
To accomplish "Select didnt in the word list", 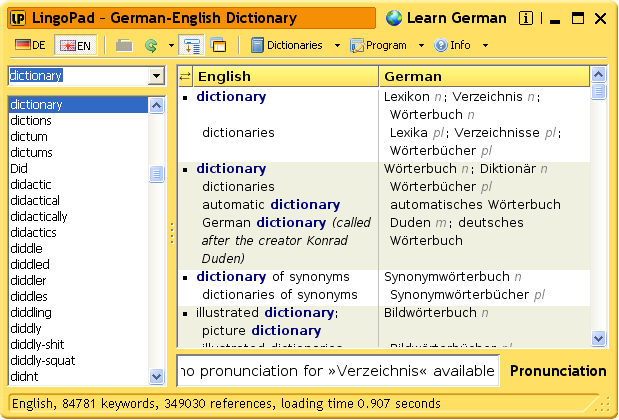I will [78, 377].
